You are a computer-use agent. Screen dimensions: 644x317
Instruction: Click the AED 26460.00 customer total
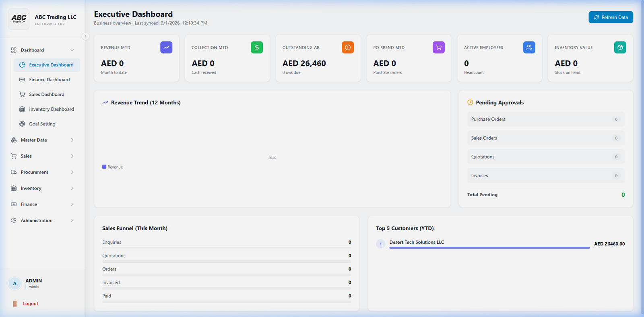[x=609, y=244]
